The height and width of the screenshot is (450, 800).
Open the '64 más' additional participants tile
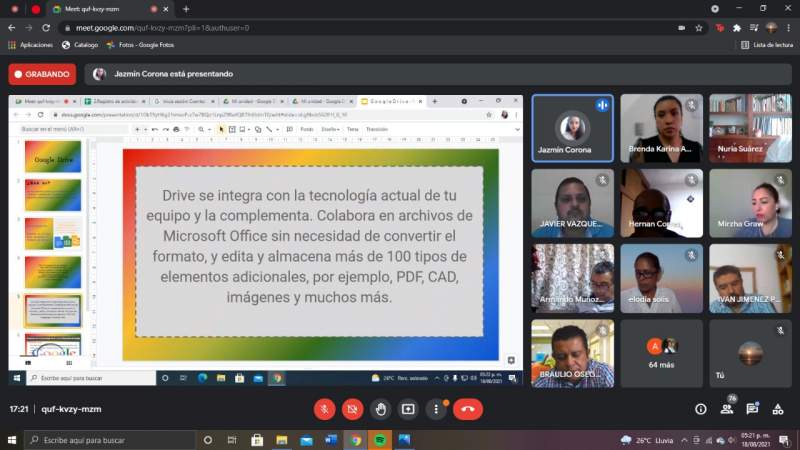click(x=661, y=354)
